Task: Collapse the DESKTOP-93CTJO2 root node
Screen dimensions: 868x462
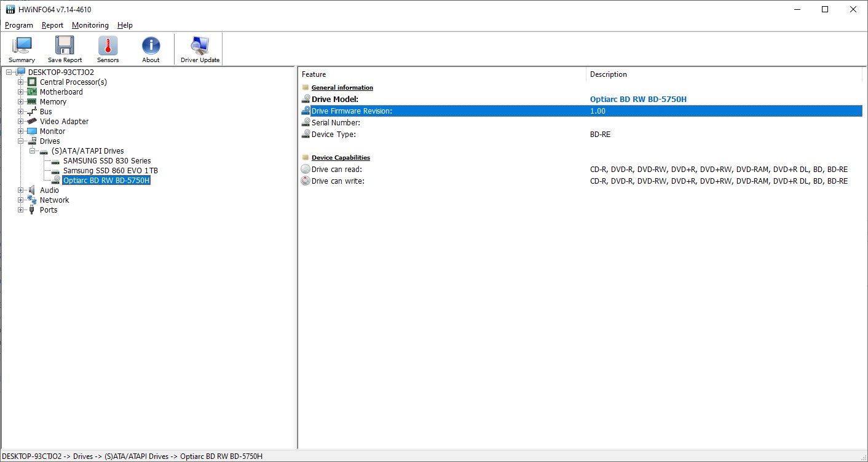Action: tap(9, 72)
